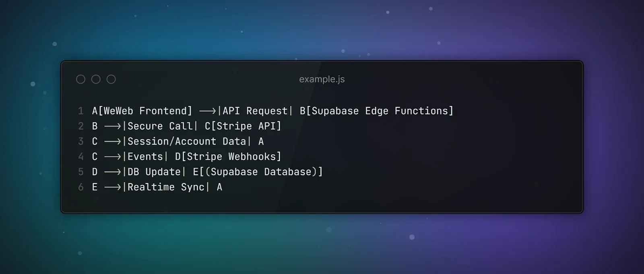Viewport: 644px width, 274px height.
Task: Click the first window control circle
Action: [80, 79]
